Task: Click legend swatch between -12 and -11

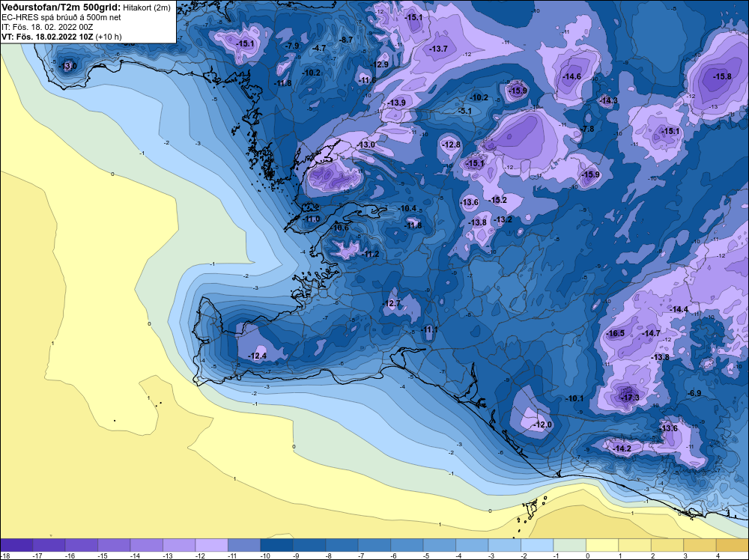Action: point(212,545)
